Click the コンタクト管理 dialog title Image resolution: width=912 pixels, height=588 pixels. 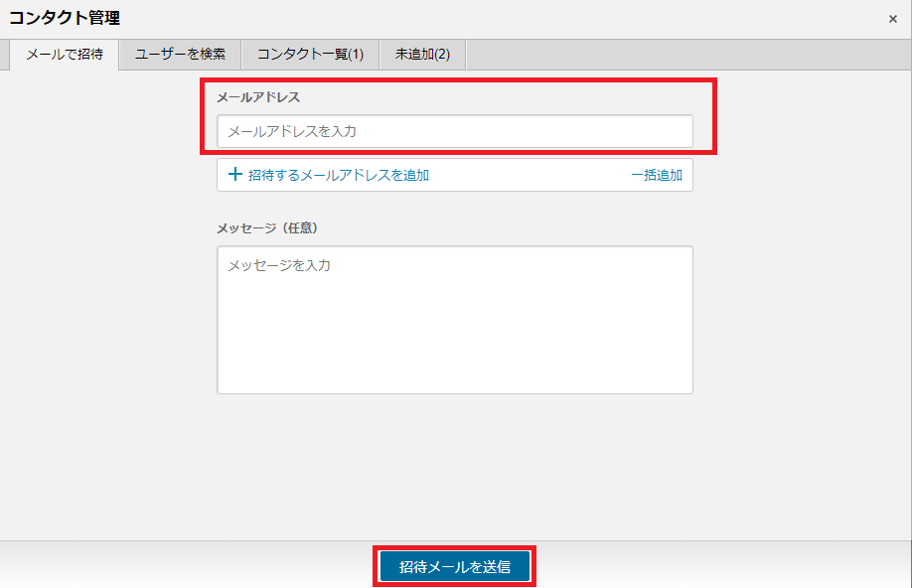pos(65,18)
